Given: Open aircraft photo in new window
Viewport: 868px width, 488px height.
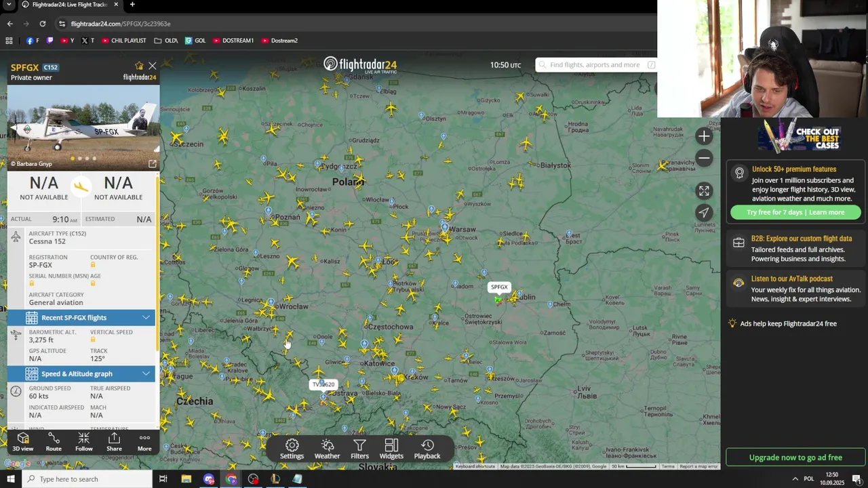Looking at the screenshot, I should tap(152, 164).
